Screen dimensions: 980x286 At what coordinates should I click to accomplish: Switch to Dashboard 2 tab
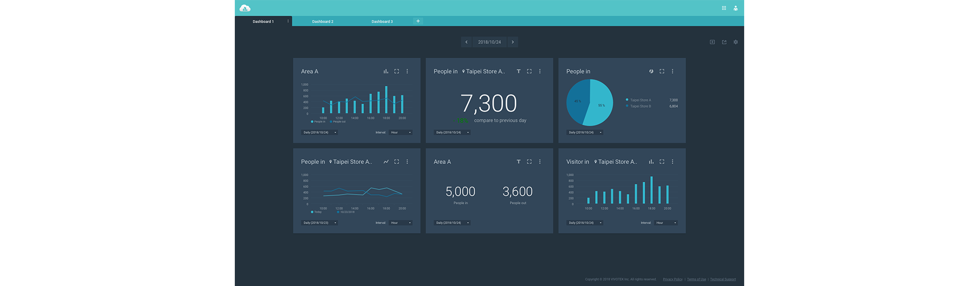(323, 21)
